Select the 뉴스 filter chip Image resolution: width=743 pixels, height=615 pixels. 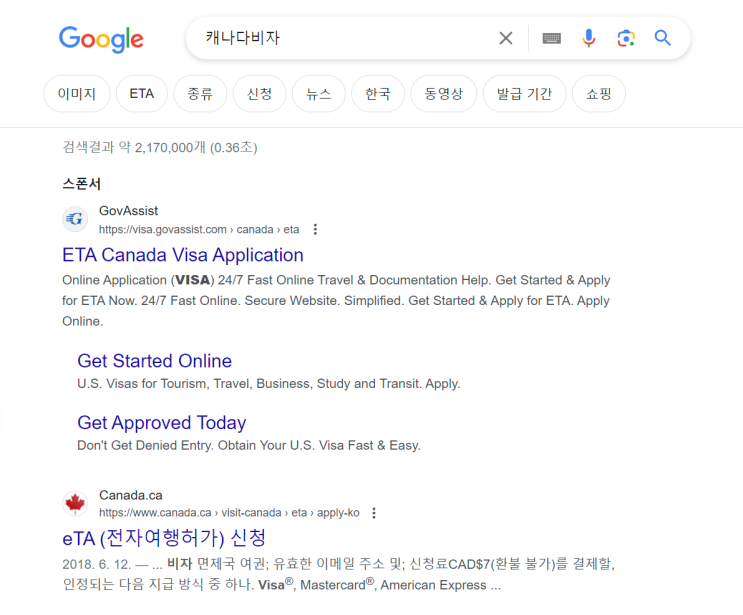(318, 94)
